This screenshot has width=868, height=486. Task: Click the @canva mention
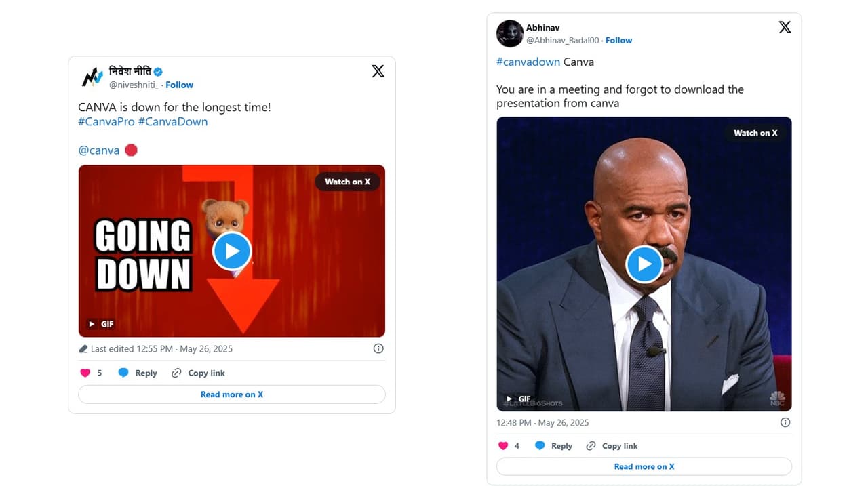[x=99, y=150]
